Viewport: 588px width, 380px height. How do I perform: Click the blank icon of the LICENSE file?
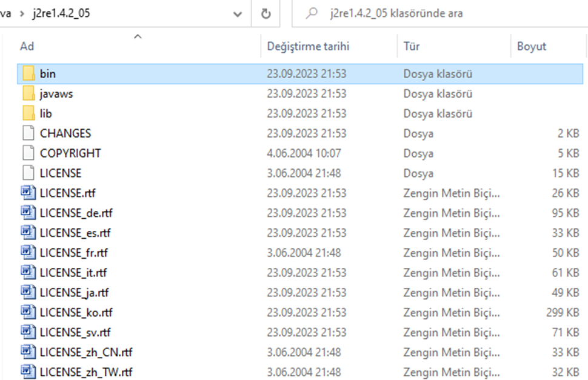click(28, 173)
